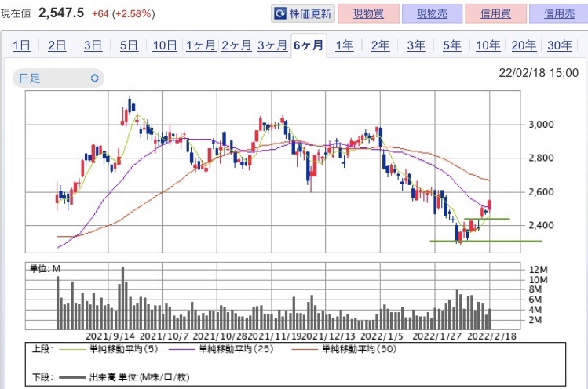Open the 30年 long-term chart tab
The width and height of the screenshot is (588, 389).
click(560, 45)
